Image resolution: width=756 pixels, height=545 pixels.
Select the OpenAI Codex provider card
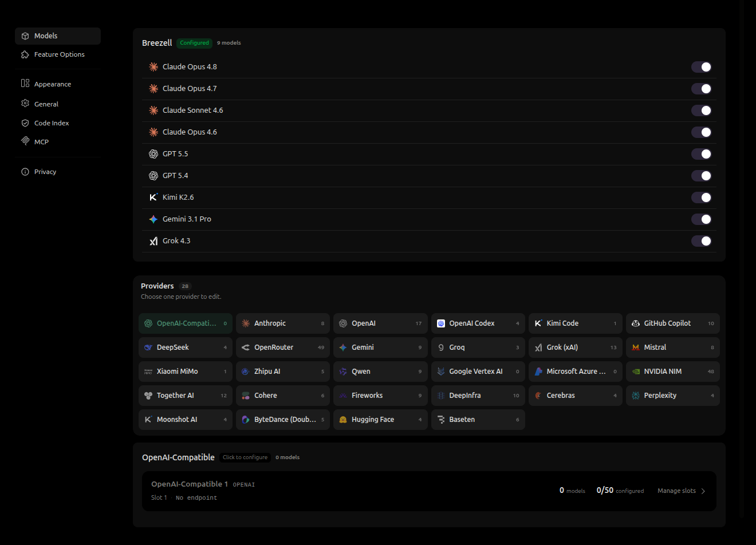coord(478,323)
